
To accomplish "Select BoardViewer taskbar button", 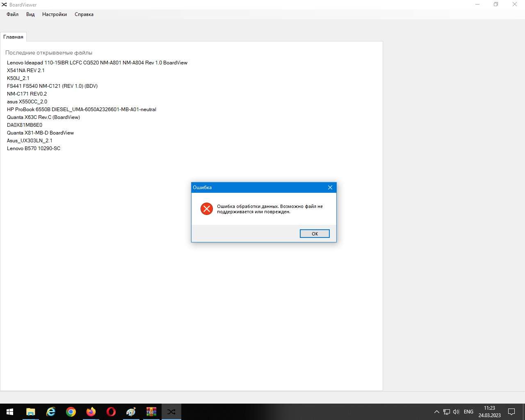I will click(x=171, y=412).
